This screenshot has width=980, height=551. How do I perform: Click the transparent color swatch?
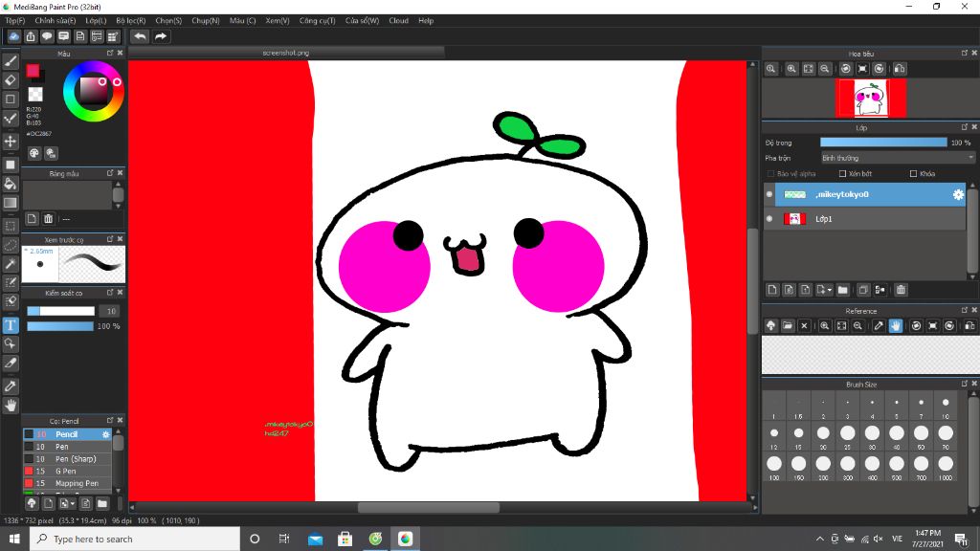coord(35,95)
